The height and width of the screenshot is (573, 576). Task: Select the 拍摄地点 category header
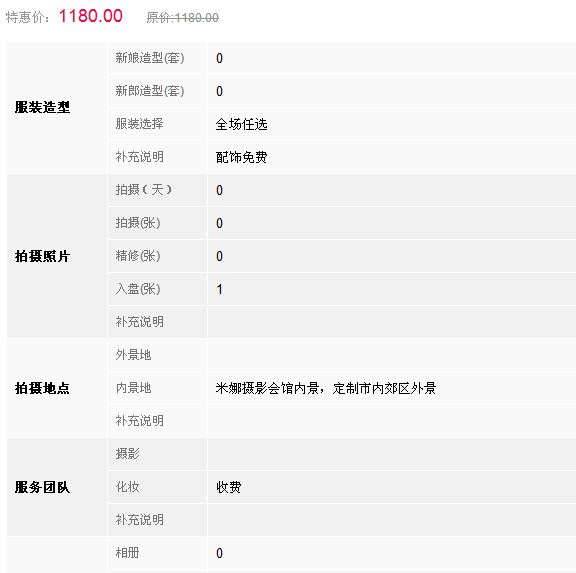(x=42, y=388)
